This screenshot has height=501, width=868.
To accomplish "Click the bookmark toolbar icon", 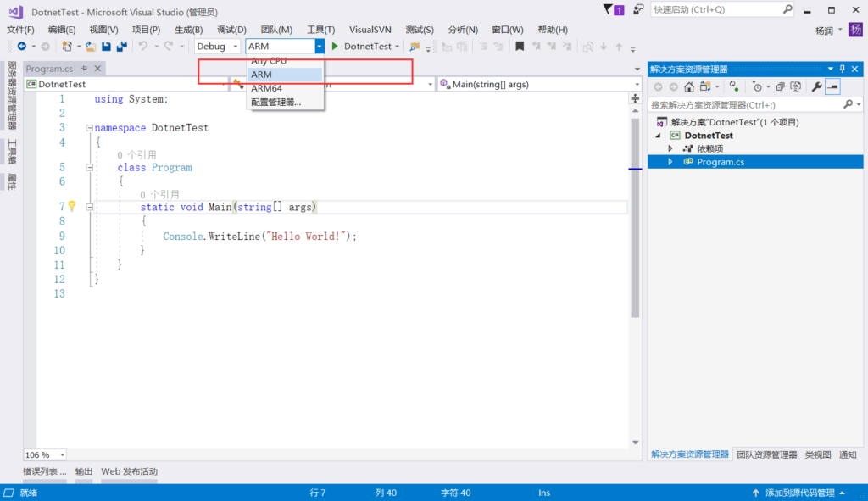I will click(x=520, y=47).
